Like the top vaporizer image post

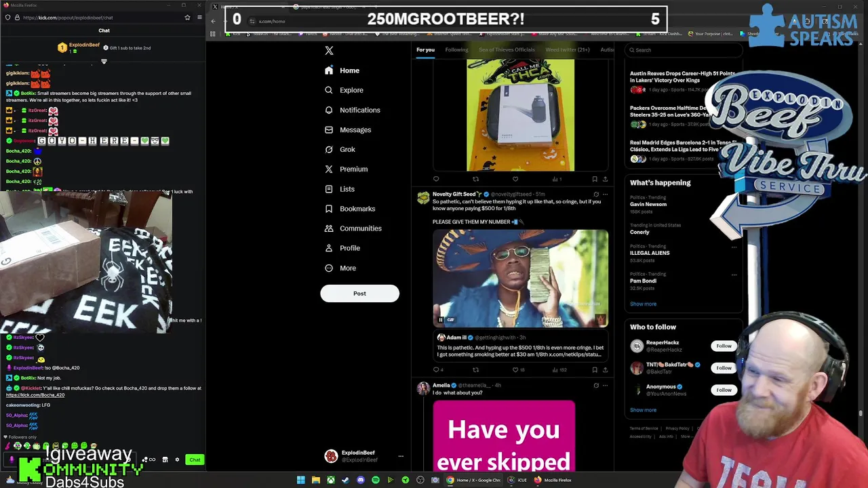515,179
